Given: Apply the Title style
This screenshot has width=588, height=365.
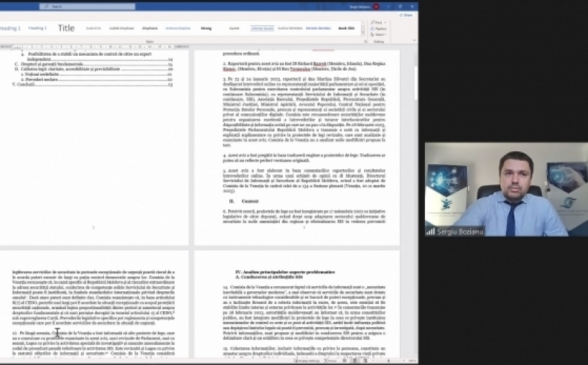Looking at the screenshot, I should [x=66, y=28].
